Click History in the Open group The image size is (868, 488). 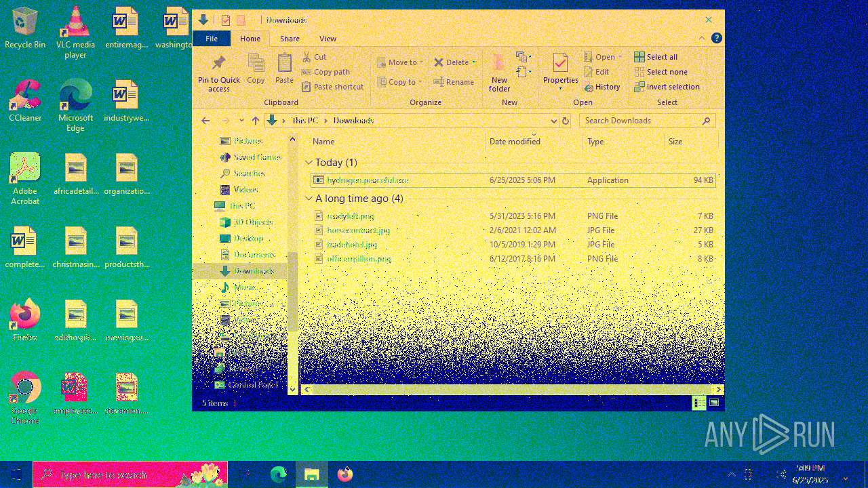tap(602, 87)
